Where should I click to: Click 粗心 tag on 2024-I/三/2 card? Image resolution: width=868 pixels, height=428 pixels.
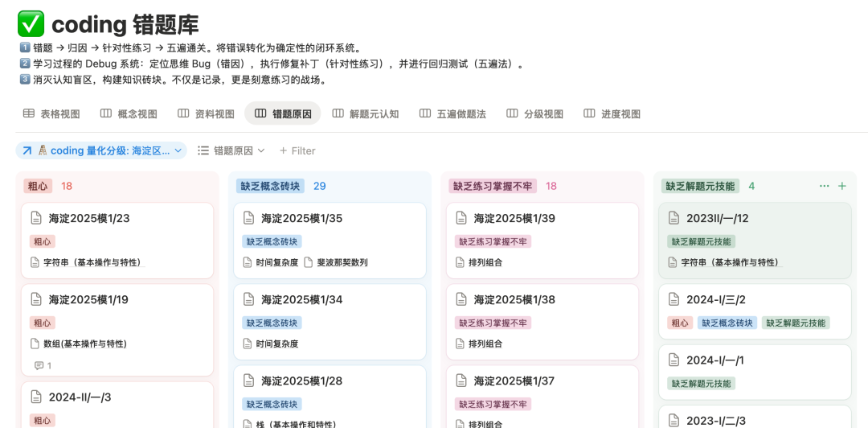(x=681, y=323)
